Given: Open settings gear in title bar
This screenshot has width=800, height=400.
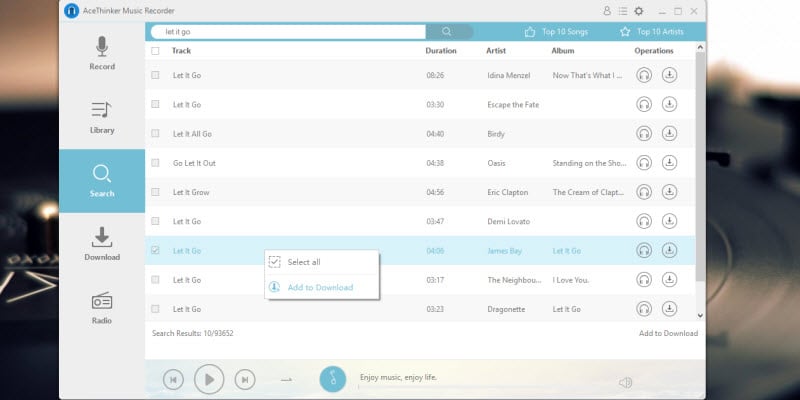Looking at the screenshot, I should click(x=639, y=11).
